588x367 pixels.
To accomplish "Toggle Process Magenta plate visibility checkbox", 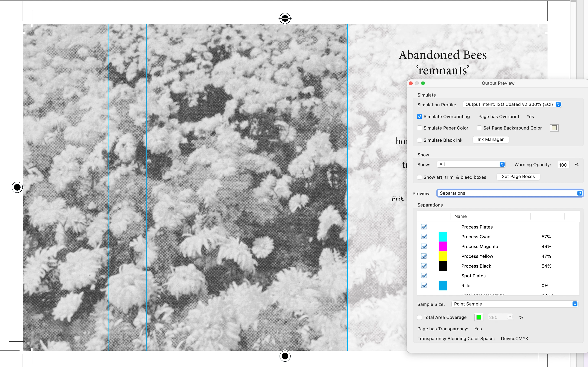I will [x=424, y=246].
